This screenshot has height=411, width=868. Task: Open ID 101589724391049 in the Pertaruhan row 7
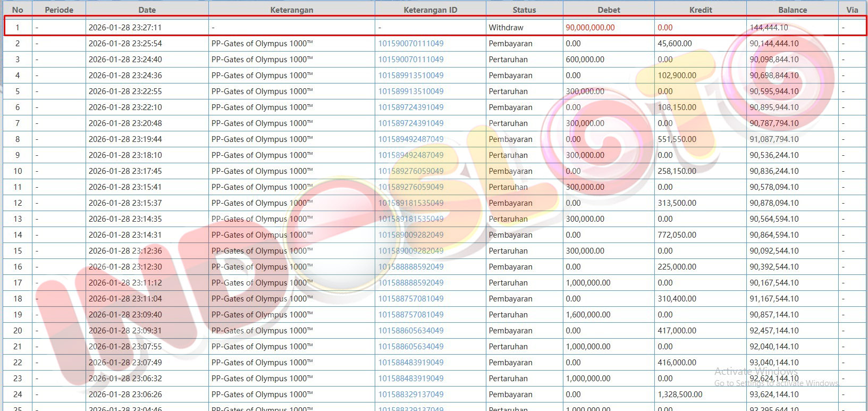click(411, 123)
